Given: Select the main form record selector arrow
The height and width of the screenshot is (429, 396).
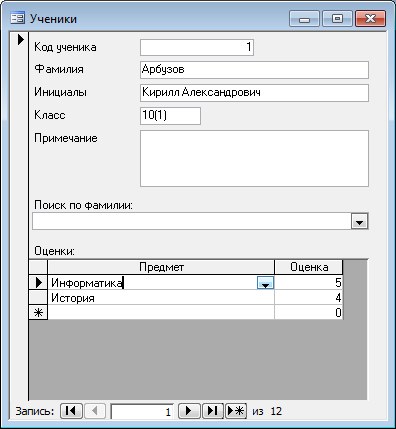Looking at the screenshot, I should click(x=21, y=40).
